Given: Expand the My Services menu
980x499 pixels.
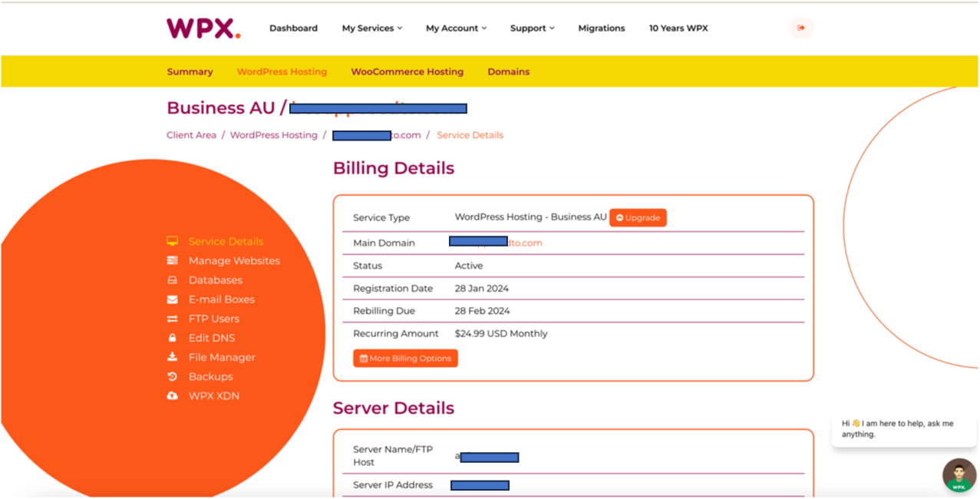Looking at the screenshot, I should (x=372, y=28).
